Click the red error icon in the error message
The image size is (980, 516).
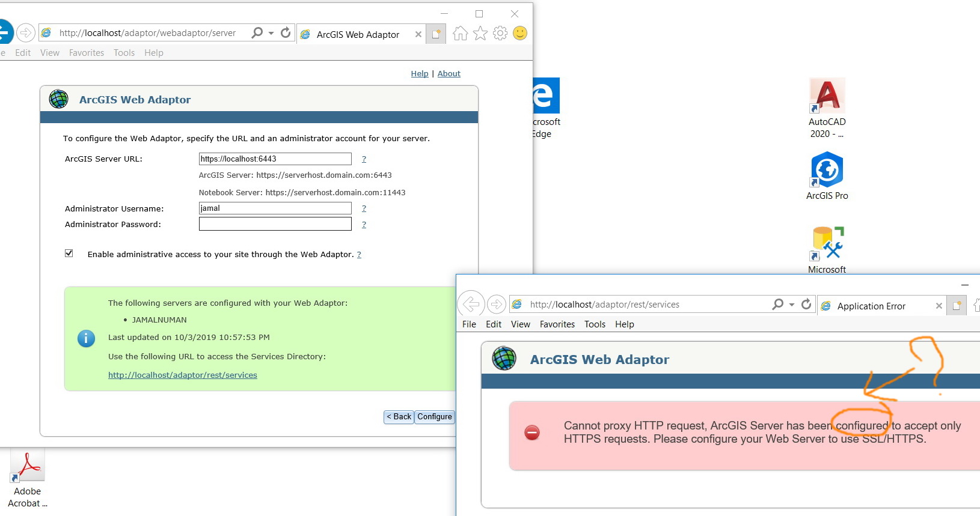click(532, 433)
